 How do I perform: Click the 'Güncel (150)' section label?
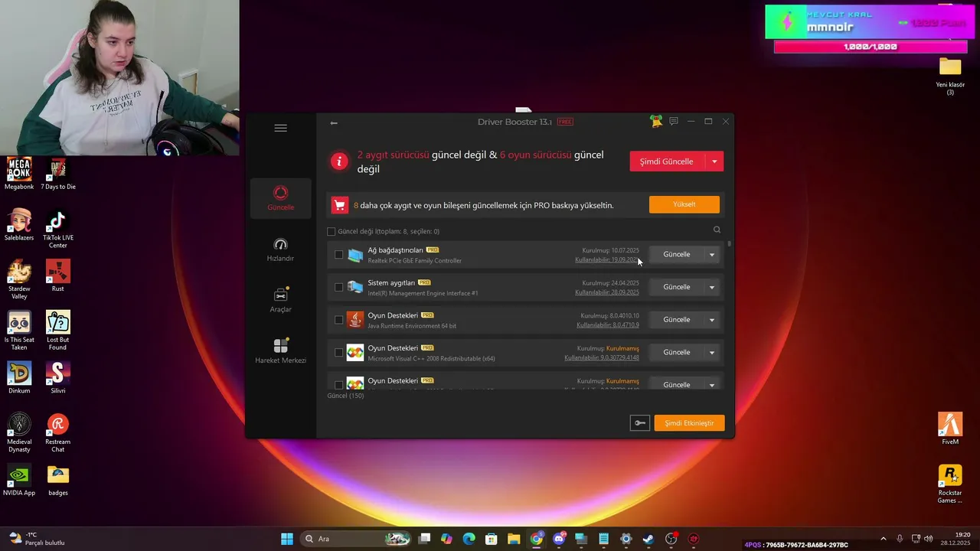pyautogui.click(x=345, y=396)
